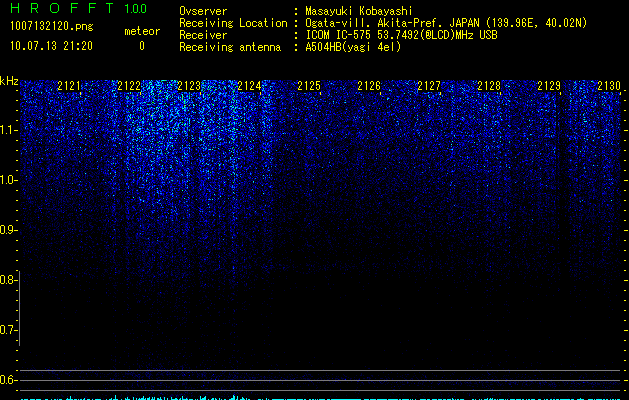Click the 0.9 frequency axis label
The image size is (629, 400).
point(8,230)
